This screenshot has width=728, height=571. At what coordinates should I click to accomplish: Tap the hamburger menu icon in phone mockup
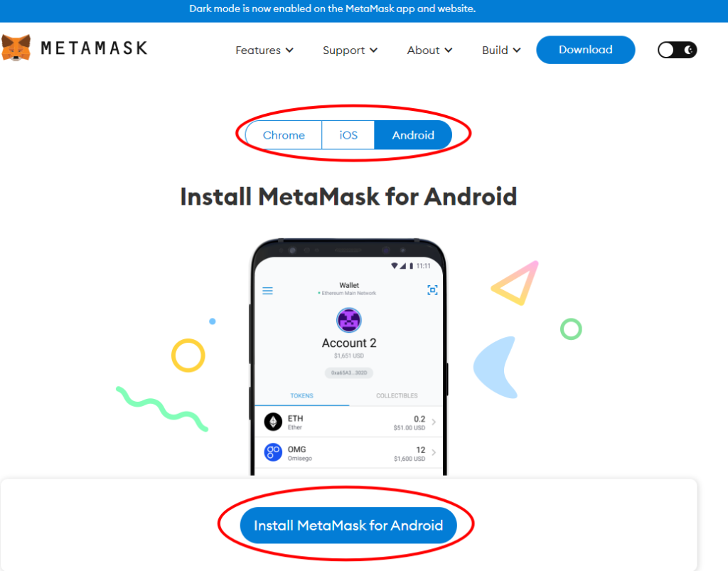pyautogui.click(x=267, y=291)
